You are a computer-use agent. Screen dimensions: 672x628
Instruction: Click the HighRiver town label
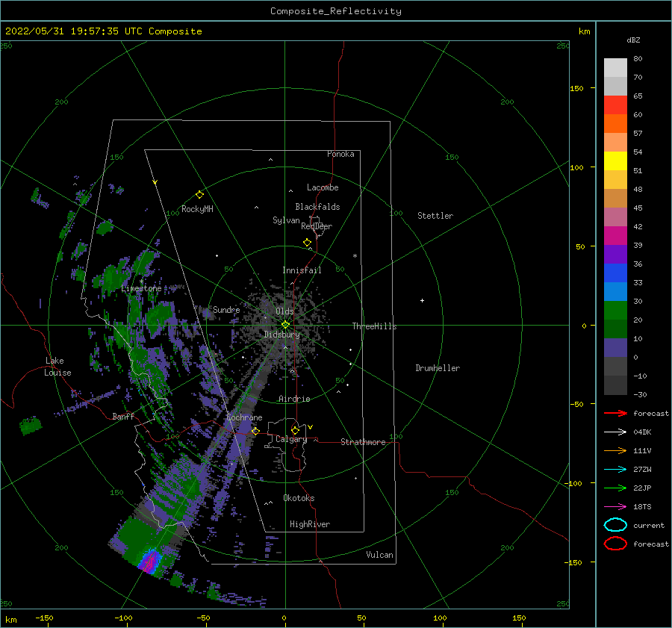pos(310,524)
